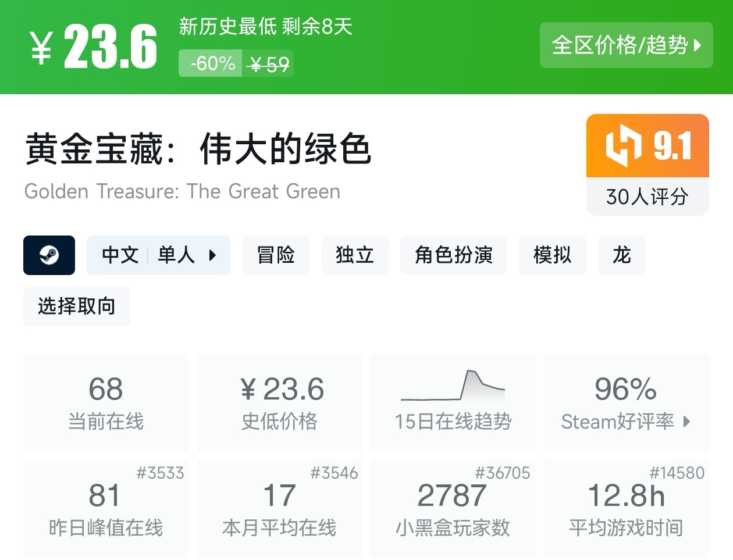Image resolution: width=733 pixels, height=560 pixels.
Task: Click the ¥23.6 current price
Action: click(94, 47)
